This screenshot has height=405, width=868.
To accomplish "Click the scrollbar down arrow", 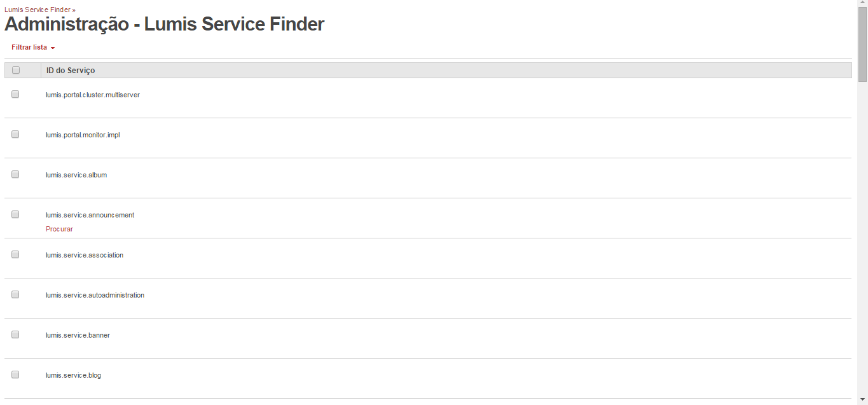I will pyautogui.click(x=862, y=399).
